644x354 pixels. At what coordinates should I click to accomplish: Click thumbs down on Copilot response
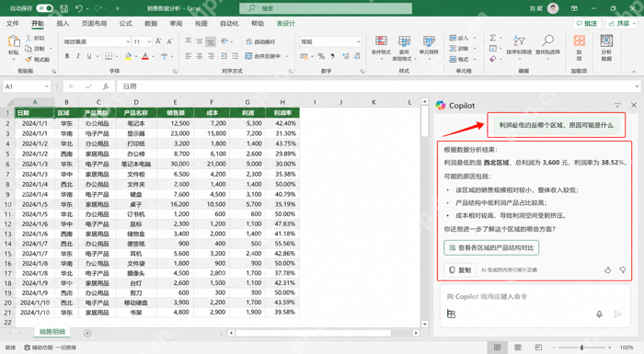(x=623, y=269)
